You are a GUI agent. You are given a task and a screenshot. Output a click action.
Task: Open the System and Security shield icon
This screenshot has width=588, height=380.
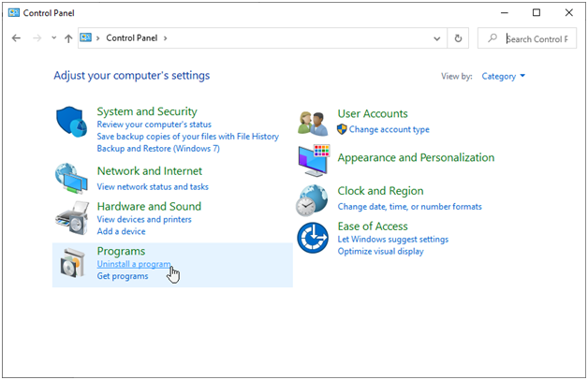click(x=71, y=122)
